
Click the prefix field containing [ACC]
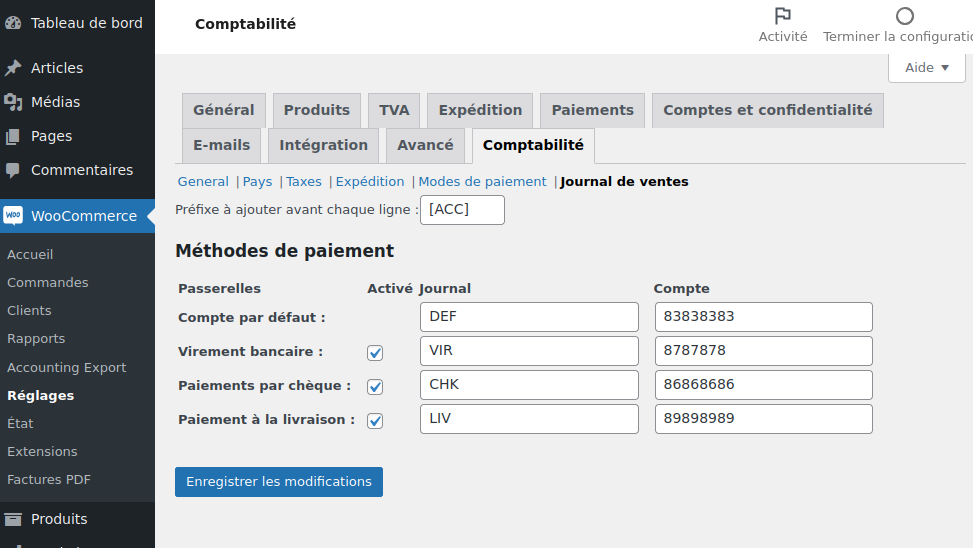(462, 210)
